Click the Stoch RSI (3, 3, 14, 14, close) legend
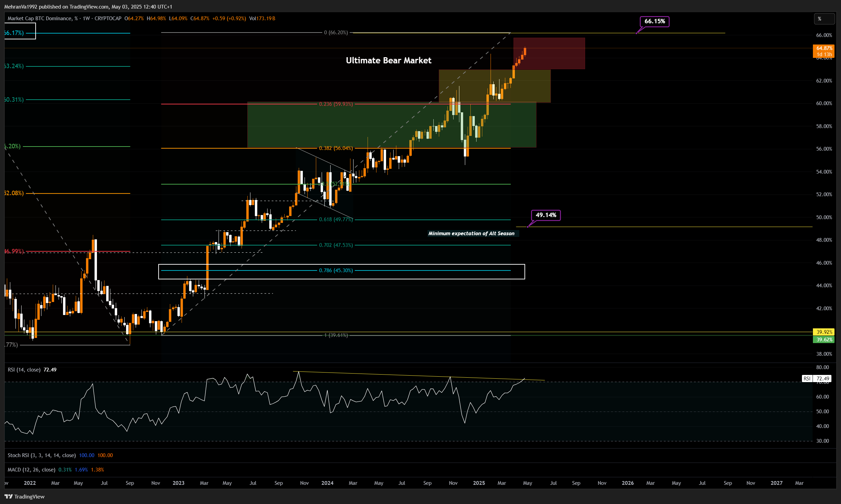This screenshot has width=841, height=504. 41,455
